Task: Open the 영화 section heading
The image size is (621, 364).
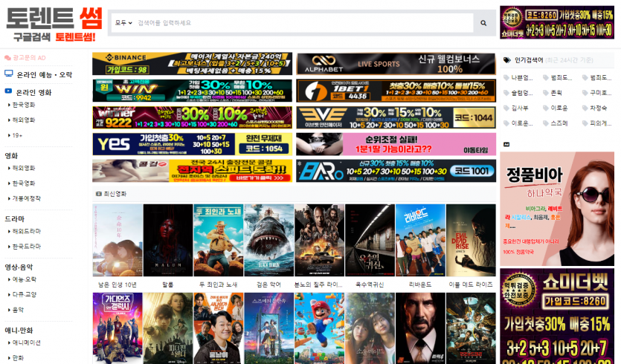Action: pyautogui.click(x=11, y=155)
